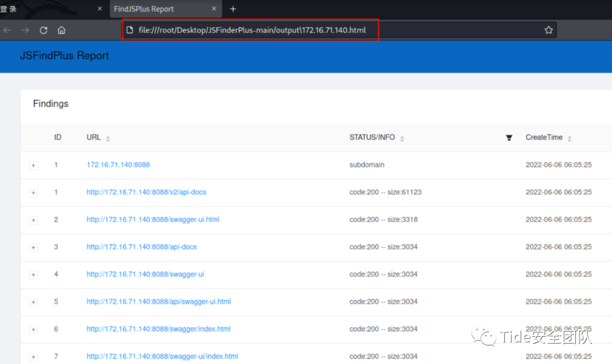
Task: Open the /v2/api-docs URL link
Action: [x=146, y=192]
